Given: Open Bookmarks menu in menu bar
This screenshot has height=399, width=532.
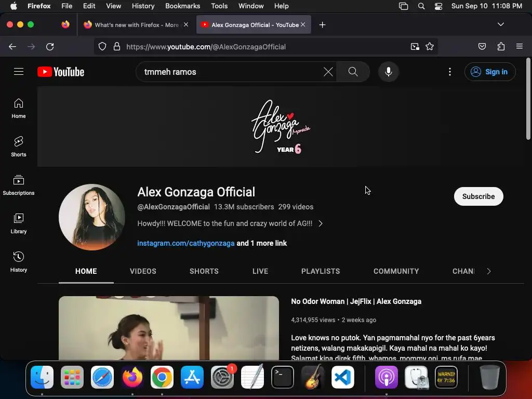Looking at the screenshot, I should pos(182,6).
